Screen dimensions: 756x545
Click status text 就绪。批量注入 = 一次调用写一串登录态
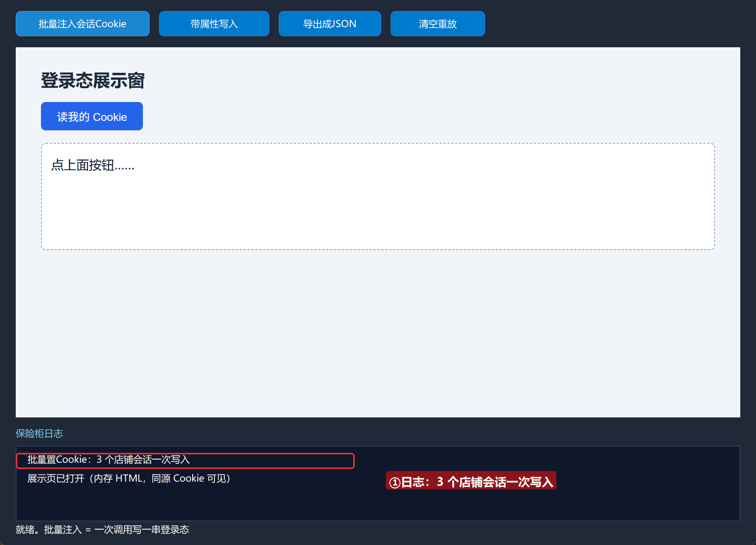[102, 530]
